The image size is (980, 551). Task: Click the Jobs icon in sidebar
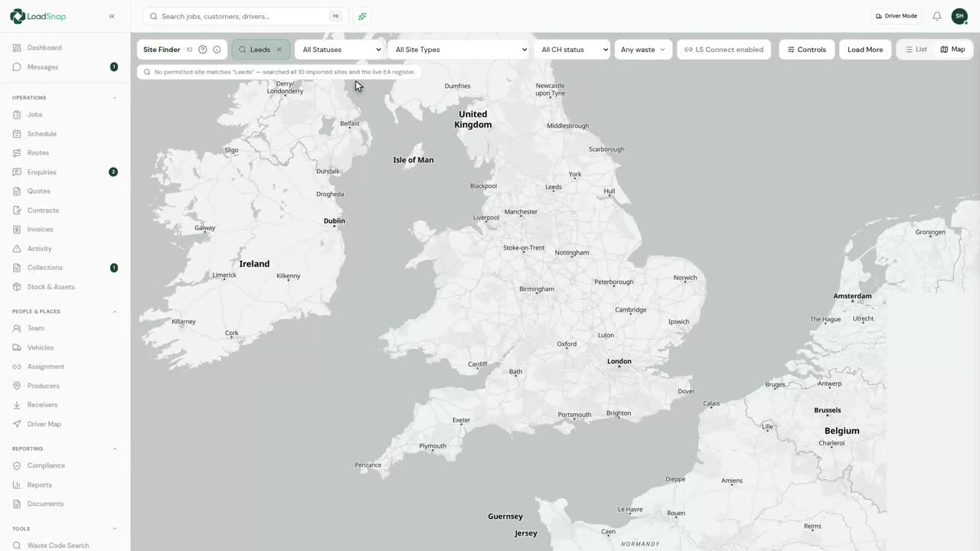tap(17, 115)
